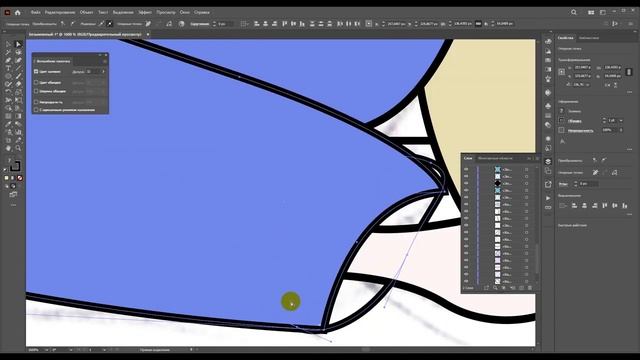640x360 pixels.
Task: Open the Edit Toolbar three-dots button
Action: tap(13, 205)
